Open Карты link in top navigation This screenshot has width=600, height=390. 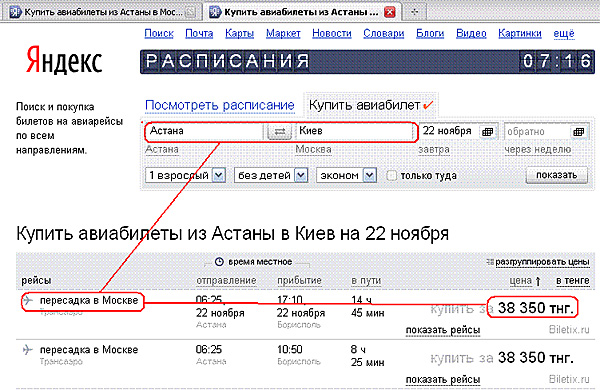(240, 33)
